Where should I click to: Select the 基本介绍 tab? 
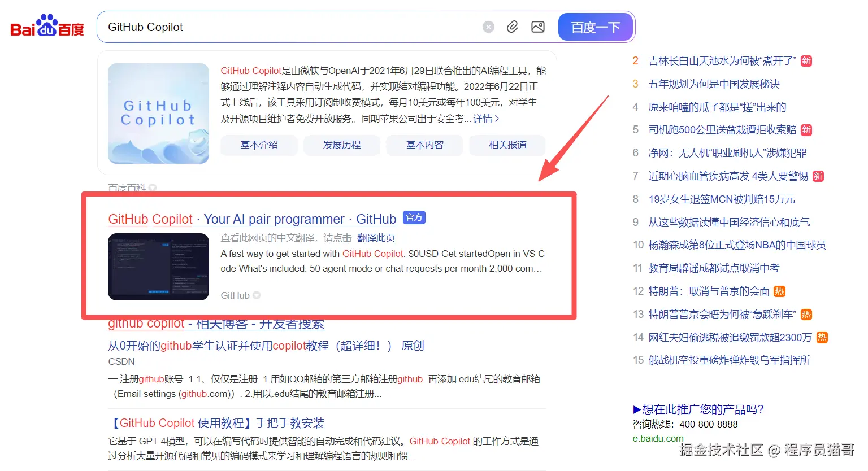(x=259, y=145)
